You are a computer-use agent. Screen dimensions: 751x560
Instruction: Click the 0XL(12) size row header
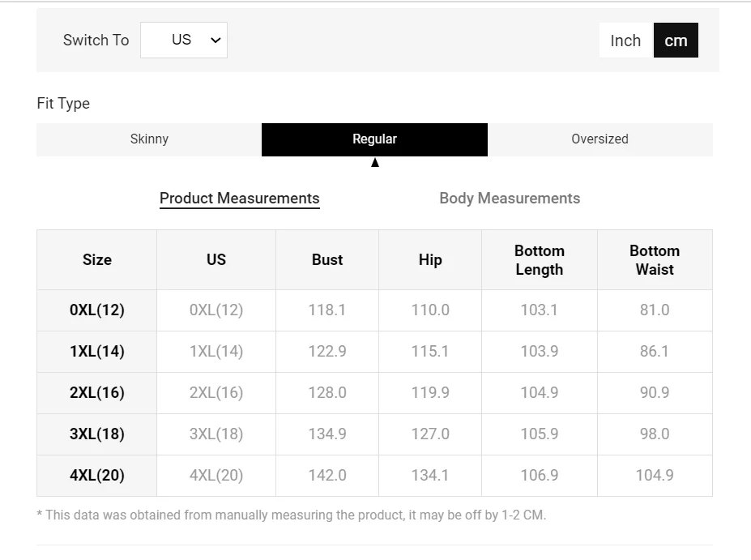coord(97,310)
